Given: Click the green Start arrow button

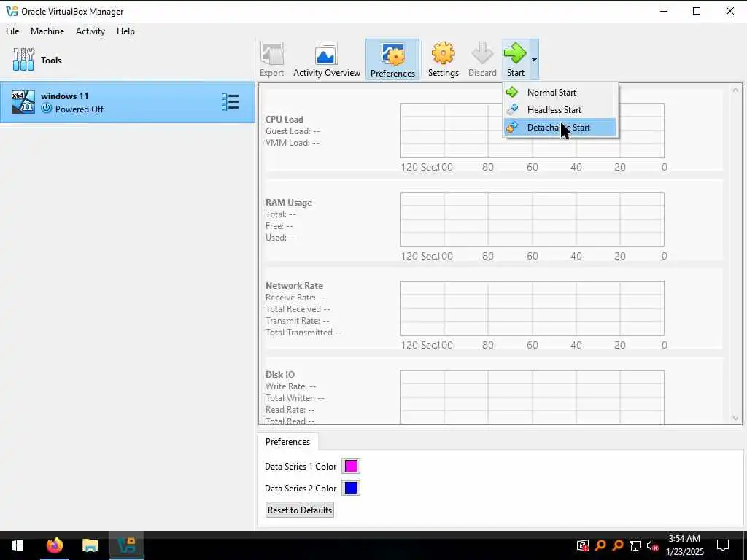Looking at the screenshot, I should [516, 60].
